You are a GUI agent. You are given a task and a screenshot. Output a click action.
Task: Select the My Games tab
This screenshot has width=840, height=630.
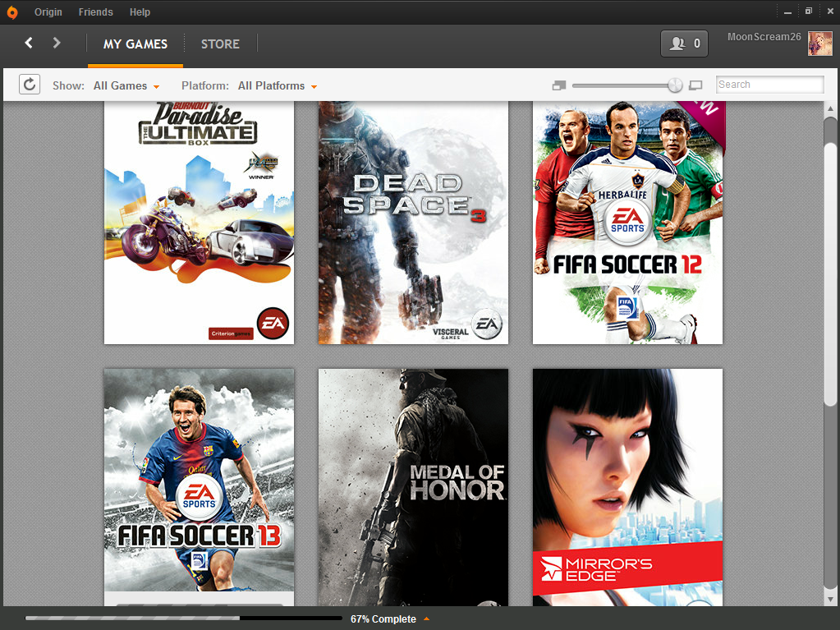[135, 44]
